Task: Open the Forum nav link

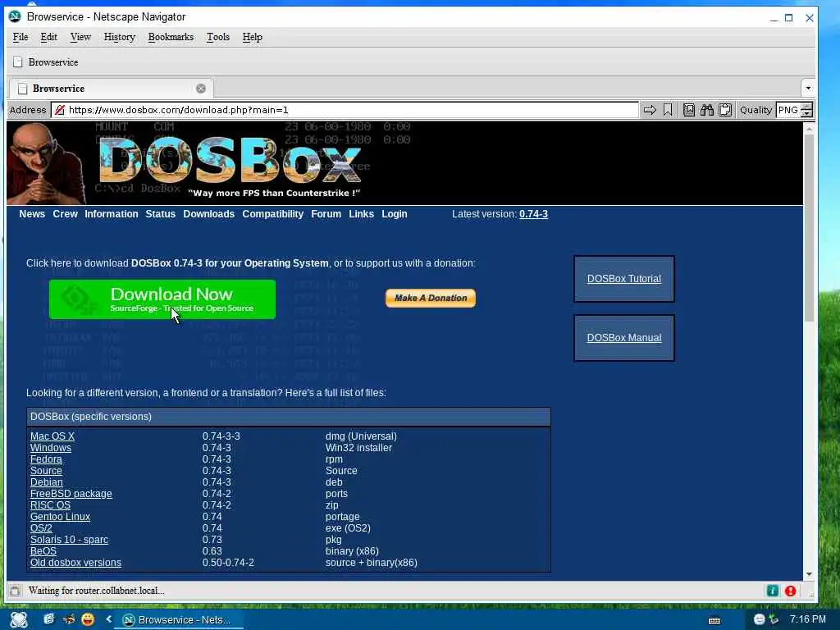Action: pyautogui.click(x=326, y=214)
